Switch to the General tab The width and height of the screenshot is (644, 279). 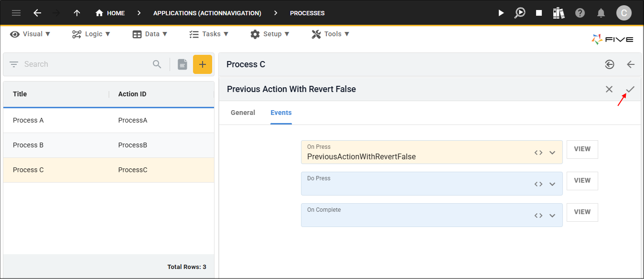pos(243,113)
